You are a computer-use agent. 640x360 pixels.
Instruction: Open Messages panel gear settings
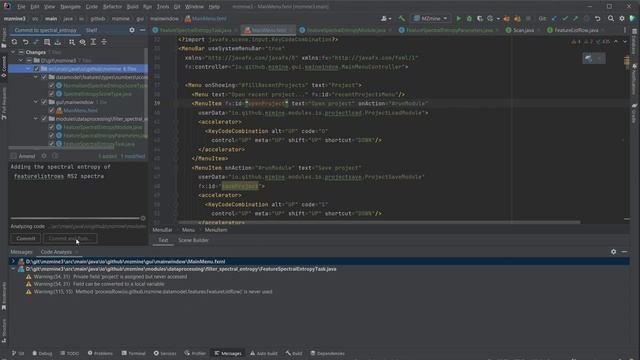[x=613, y=252]
